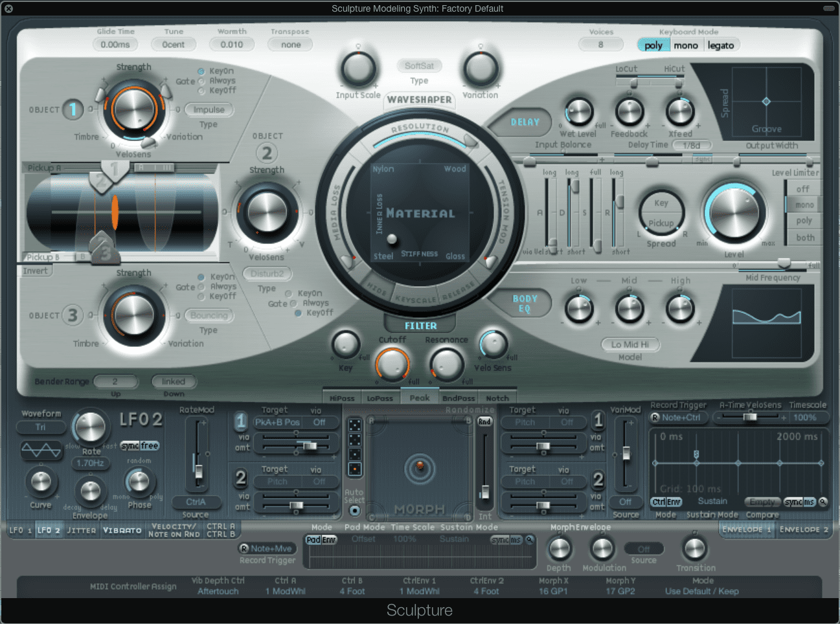Enable legato keyboard mode

point(721,45)
